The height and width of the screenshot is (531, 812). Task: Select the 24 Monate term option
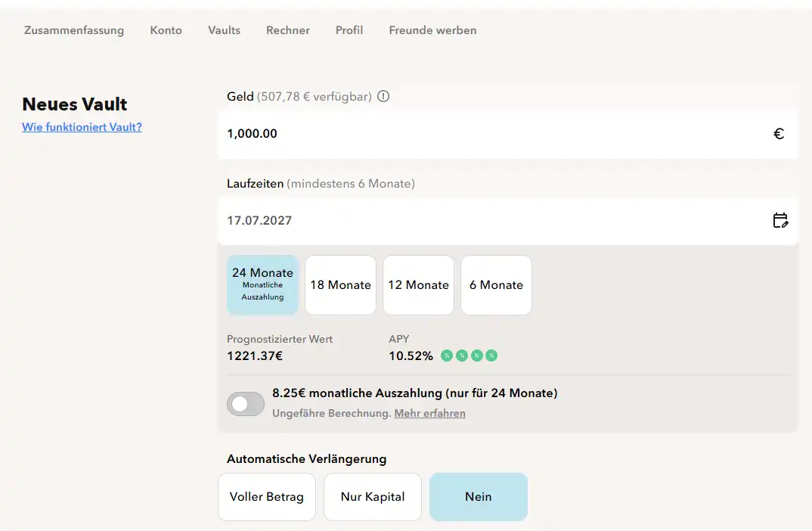(x=262, y=284)
